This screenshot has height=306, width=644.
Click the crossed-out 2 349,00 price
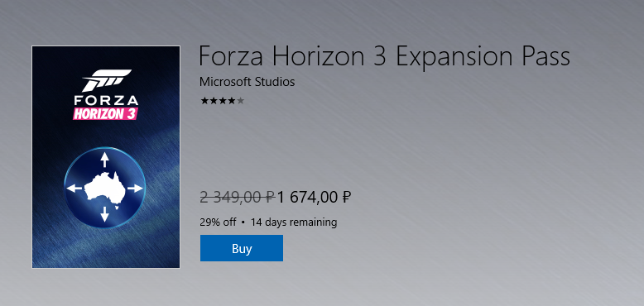pos(237,198)
